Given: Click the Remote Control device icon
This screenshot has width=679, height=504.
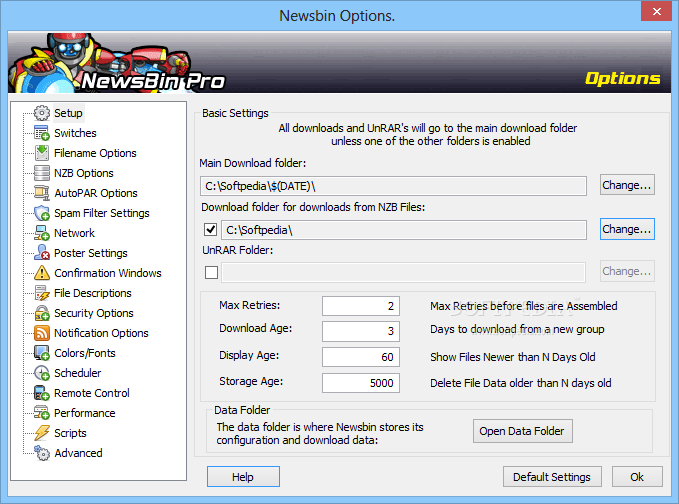Looking at the screenshot, I should click(42, 393).
